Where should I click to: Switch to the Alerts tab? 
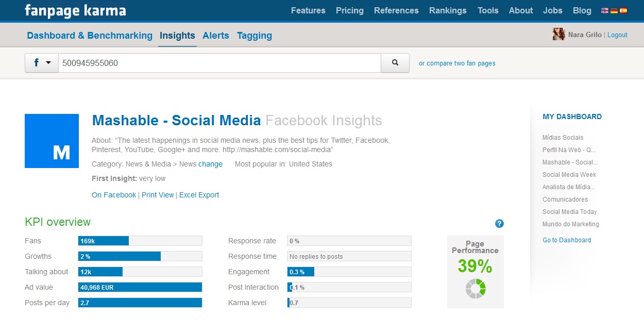(x=216, y=36)
